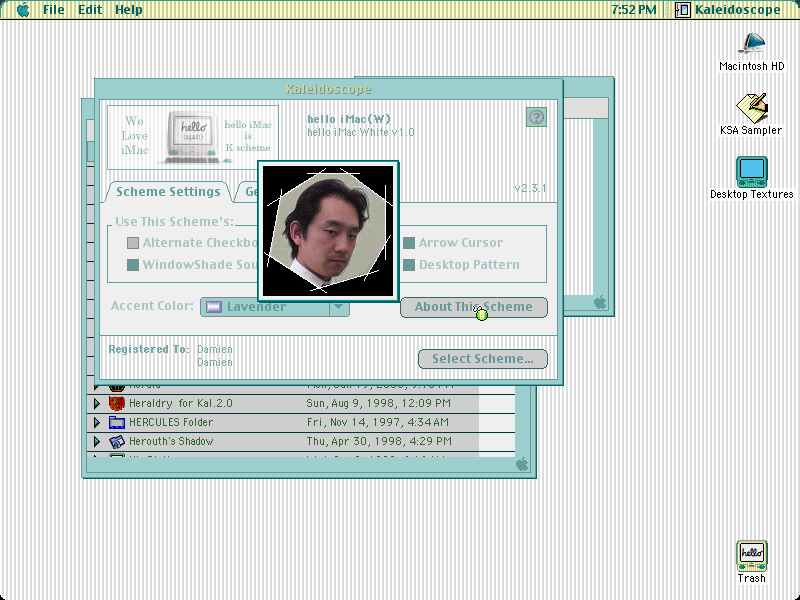Select the HERCULES Folder icon
The image size is (800, 600).
pos(117,422)
